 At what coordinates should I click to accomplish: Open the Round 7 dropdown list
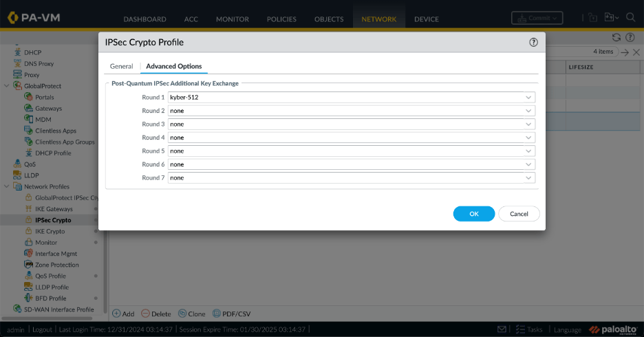(x=352, y=178)
